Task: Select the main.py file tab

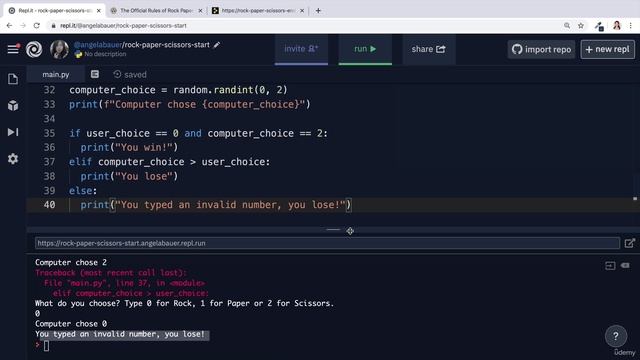Action: point(56,75)
